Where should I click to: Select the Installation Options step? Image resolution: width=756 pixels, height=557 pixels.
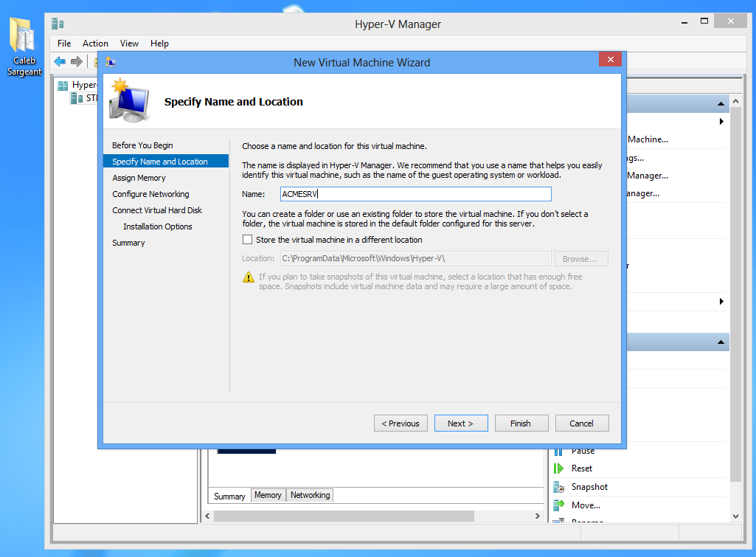coord(157,226)
